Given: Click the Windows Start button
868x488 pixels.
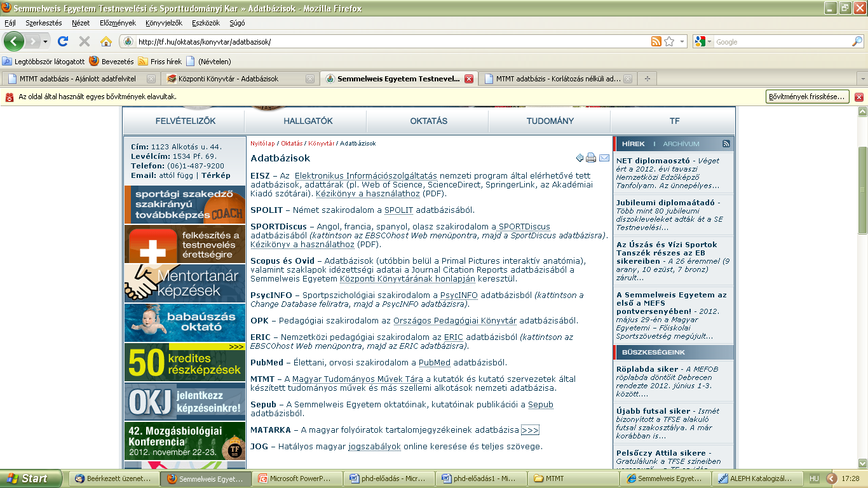Looking at the screenshot, I should point(31,478).
